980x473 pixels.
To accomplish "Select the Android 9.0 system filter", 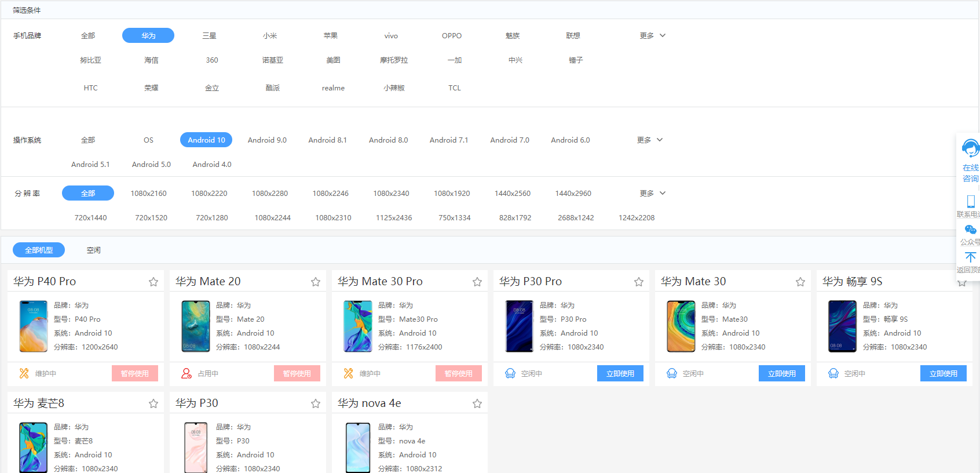I will [x=267, y=140].
